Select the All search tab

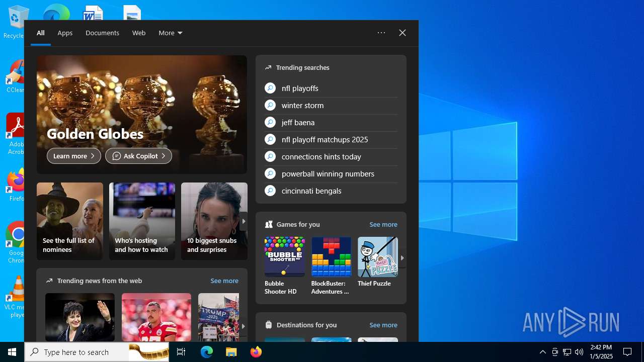41,33
